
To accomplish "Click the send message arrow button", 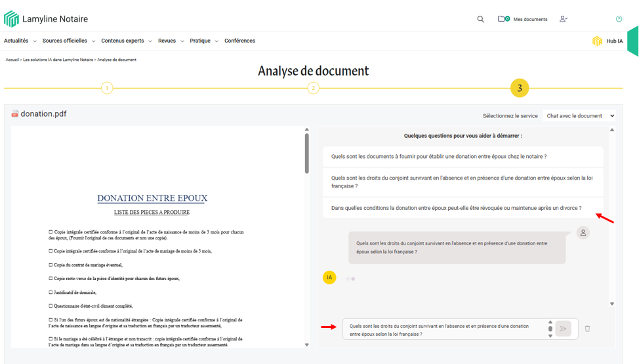I will (x=563, y=329).
